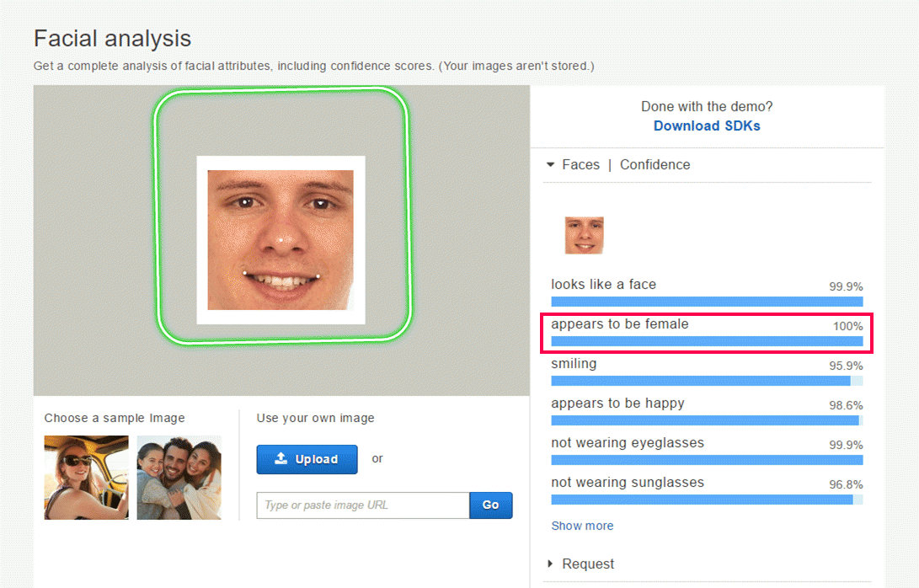Click the Go button next to URL field
919x588 pixels.
(490, 505)
